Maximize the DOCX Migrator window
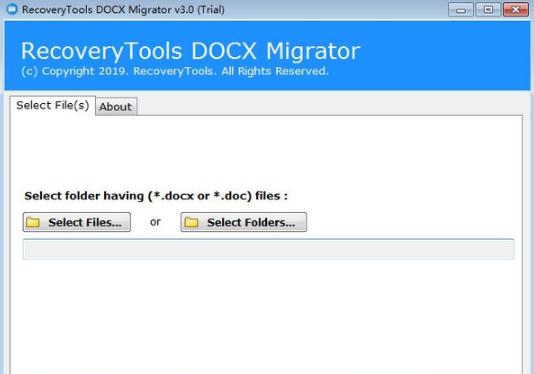 click(x=488, y=10)
